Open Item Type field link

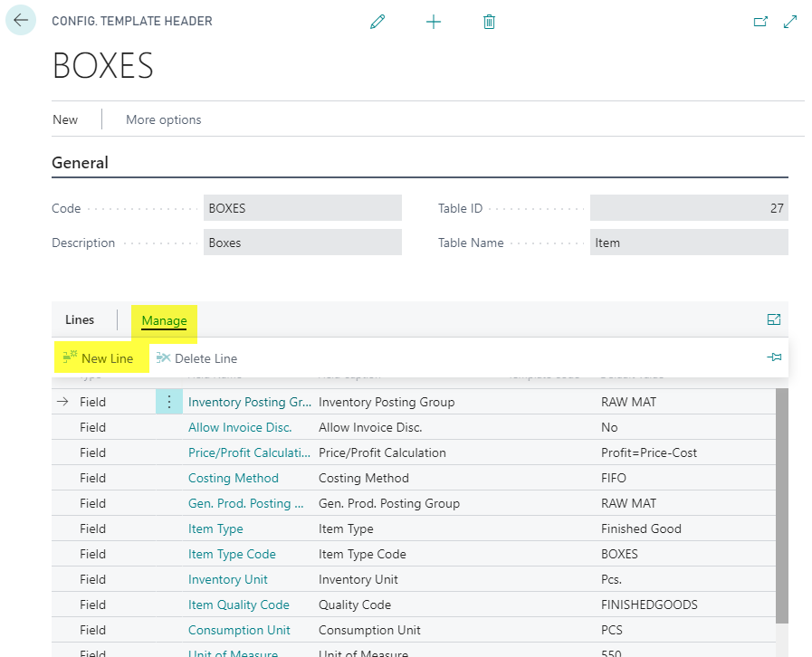(x=215, y=529)
